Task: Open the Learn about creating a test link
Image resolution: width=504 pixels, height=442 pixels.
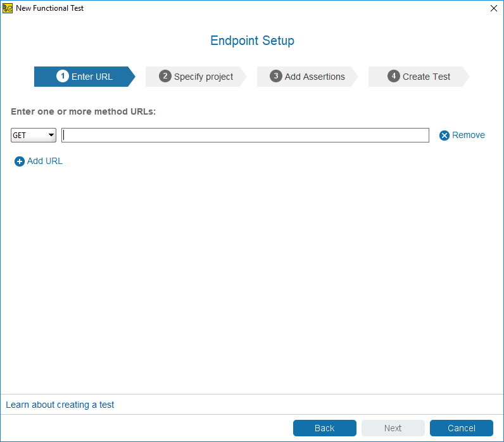Action: point(60,405)
